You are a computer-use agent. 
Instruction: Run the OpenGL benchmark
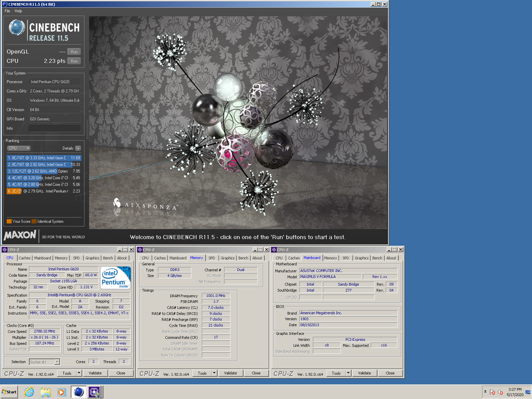pyautogui.click(x=74, y=52)
